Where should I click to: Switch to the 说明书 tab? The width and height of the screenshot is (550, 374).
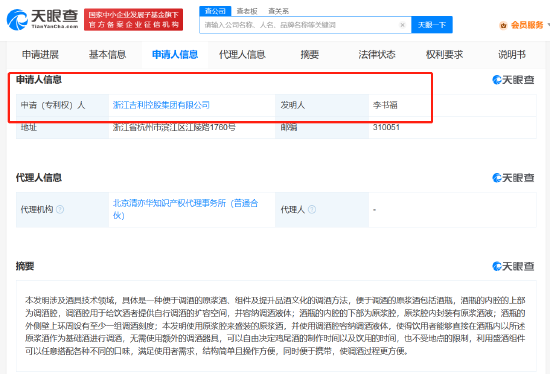coord(512,54)
